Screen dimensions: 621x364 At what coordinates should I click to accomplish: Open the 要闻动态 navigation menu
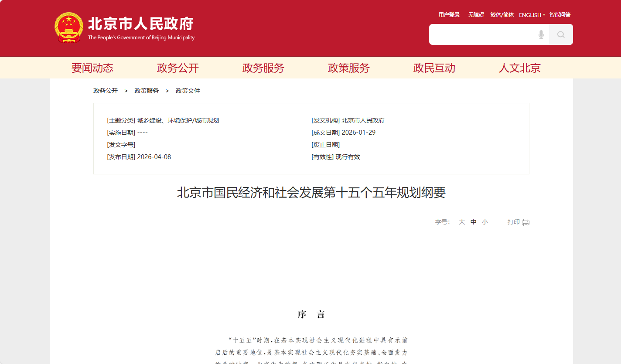tap(92, 68)
